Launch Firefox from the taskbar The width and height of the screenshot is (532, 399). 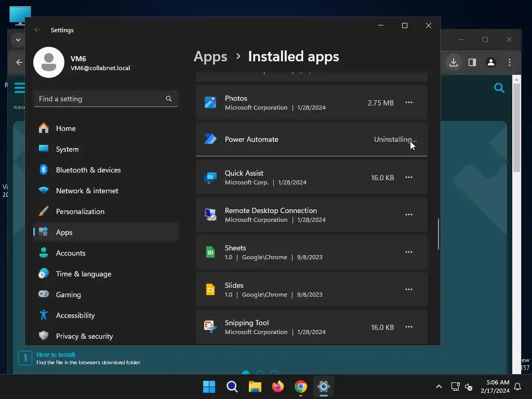pos(278,387)
